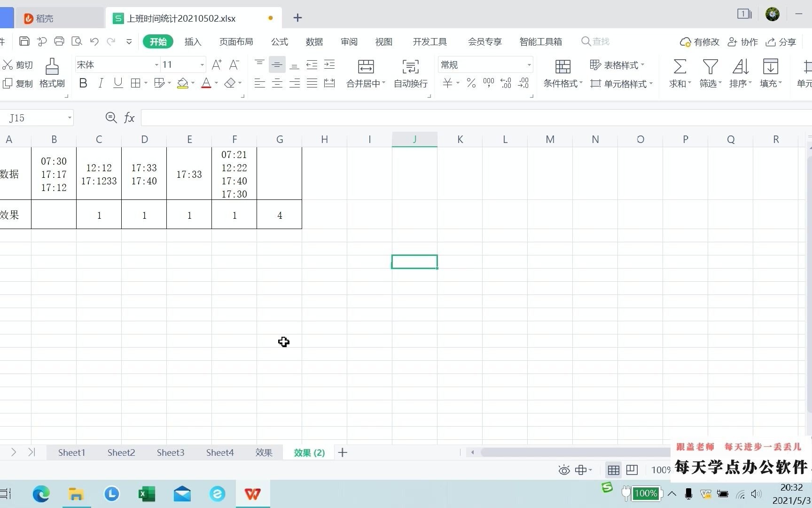
Task: Expand the fill color options
Action: coord(193,83)
